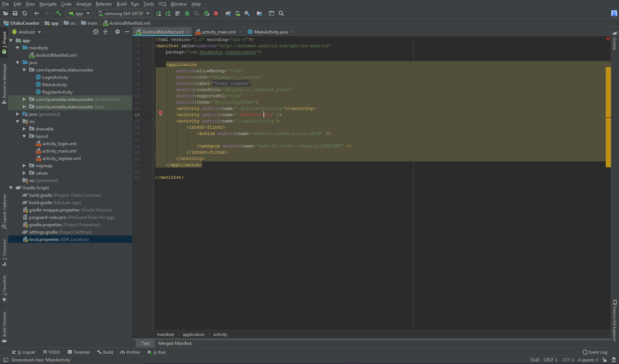This screenshot has width=619, height=364.
Task: Debug app using the green bug icon
Action: click(187, 13)
